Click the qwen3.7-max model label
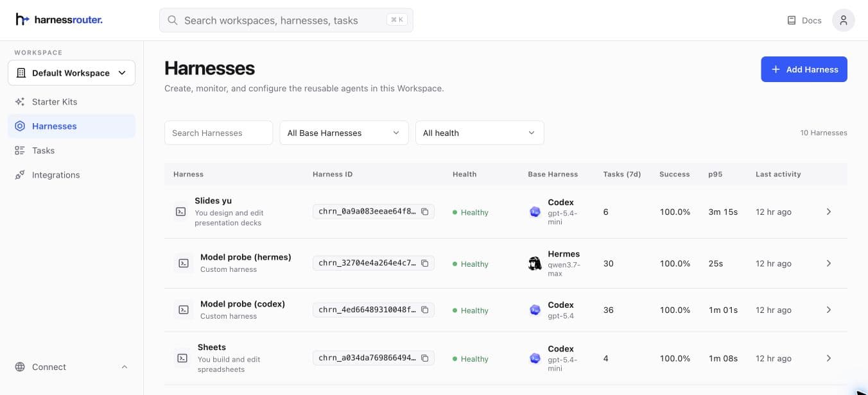The height and width of the screenshot is (395, 868). pyautogui.click(x=564, y=269)
